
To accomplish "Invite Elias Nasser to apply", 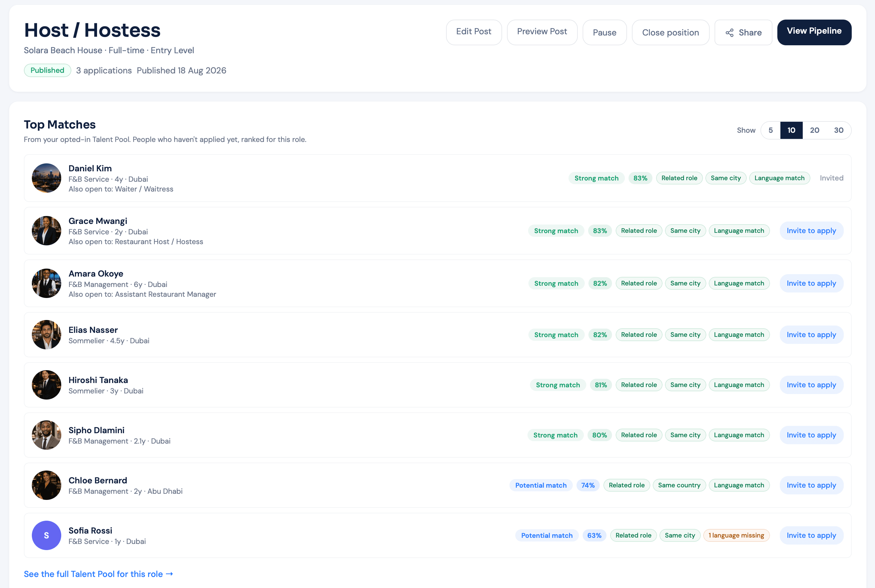I will coord(811,335).
